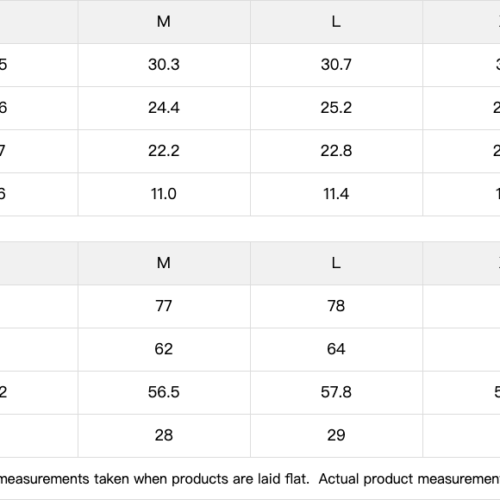500x500 pixels.
Task: Select the M column header in top table
Action: (164, 22)
